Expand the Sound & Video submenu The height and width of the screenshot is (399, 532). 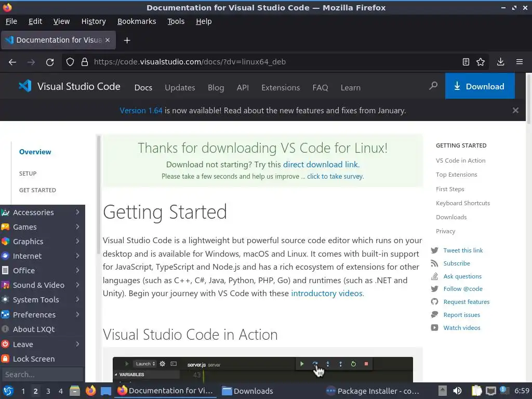[42, 285]
